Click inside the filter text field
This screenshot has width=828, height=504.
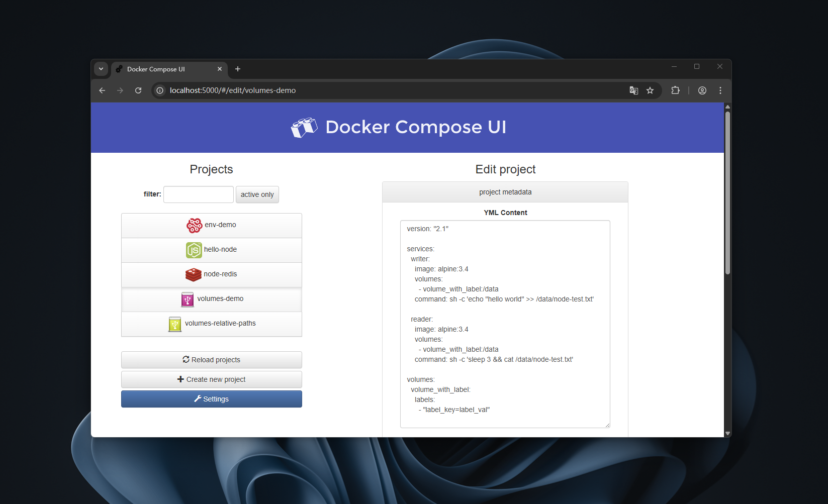[198, 194]
